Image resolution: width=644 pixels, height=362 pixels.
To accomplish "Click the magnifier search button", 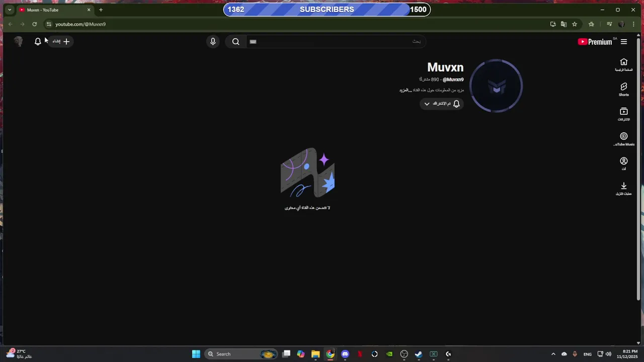I will (235, 42).
